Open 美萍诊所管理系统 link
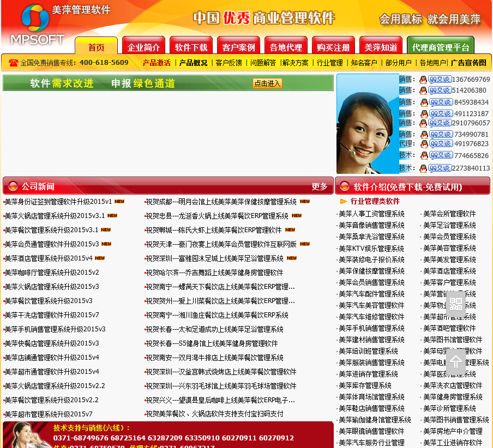Screen dimensions: 493x448 449,408
